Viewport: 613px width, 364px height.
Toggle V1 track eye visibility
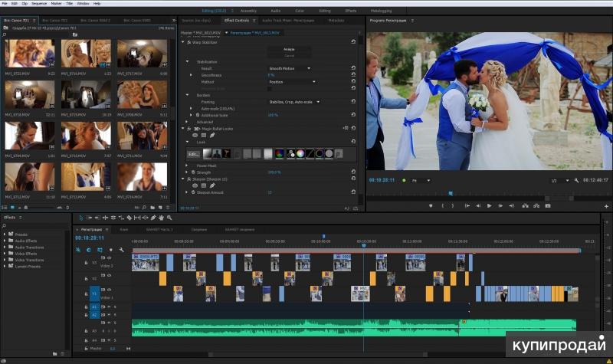109,290
